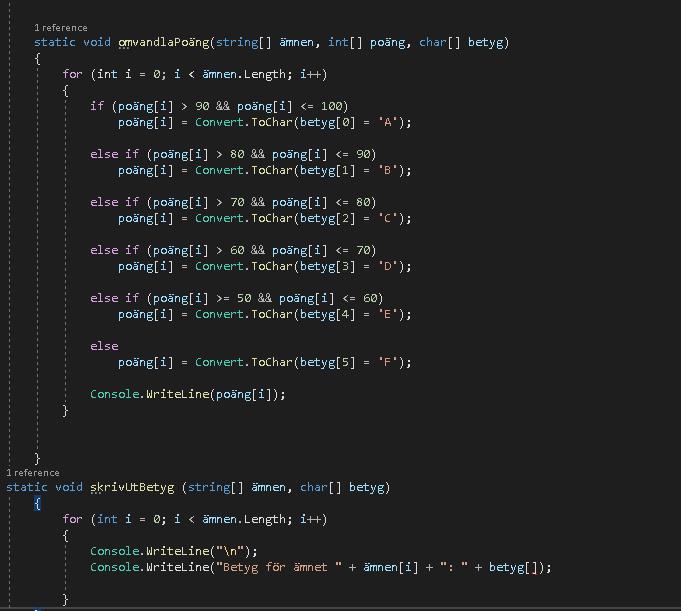Click Console.WriteLine(poäng[i]) statement
Screen dimensions: 681x611
click(x=187, y=394)
